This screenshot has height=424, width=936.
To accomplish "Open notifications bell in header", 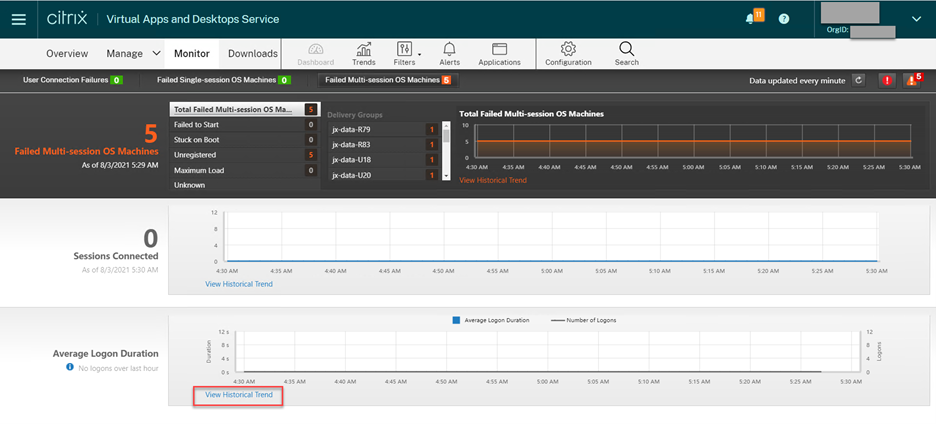I will click(x=751, y=18).
